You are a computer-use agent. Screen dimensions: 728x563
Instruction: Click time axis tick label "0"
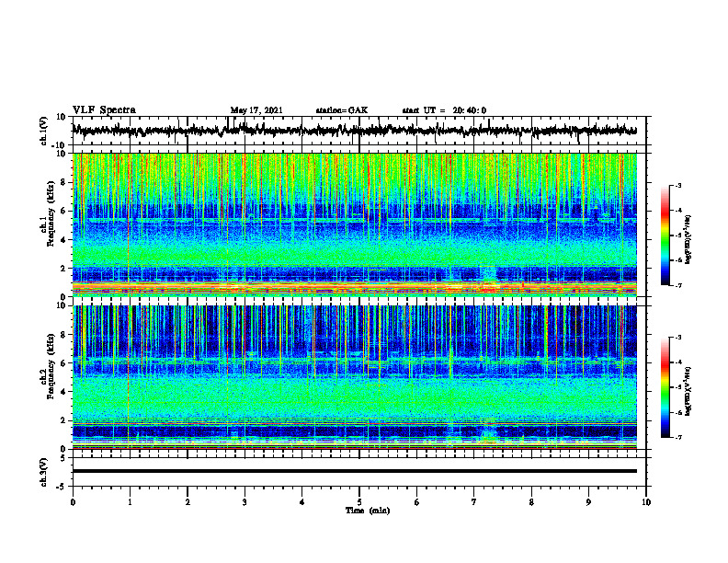point(73,502)
